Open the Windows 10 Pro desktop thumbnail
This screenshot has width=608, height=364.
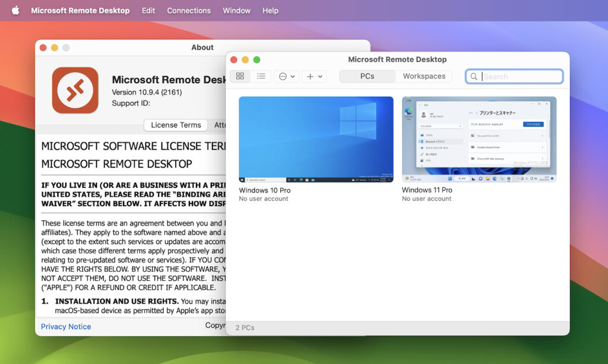pos(316,140)
